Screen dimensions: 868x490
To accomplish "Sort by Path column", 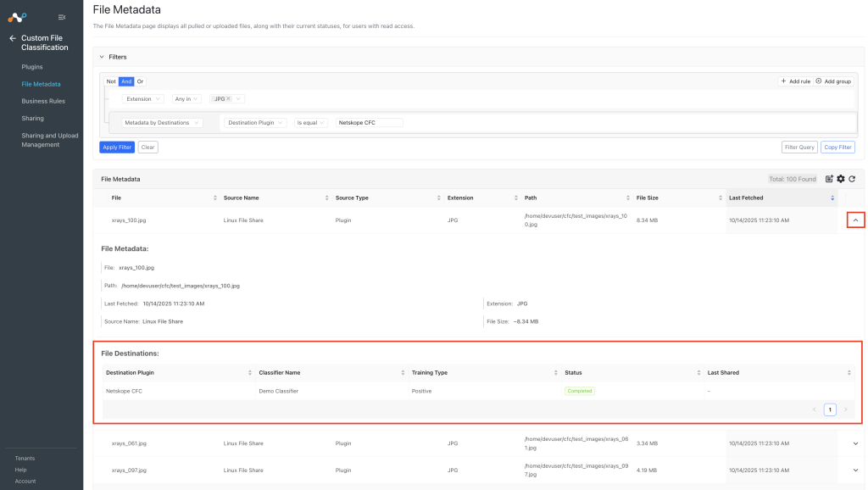I will (628, 198).
